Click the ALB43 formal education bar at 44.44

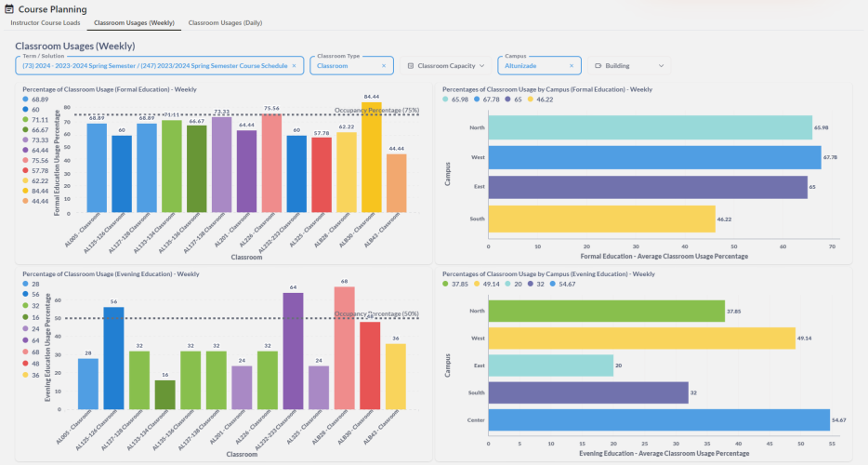pos(396,183)
